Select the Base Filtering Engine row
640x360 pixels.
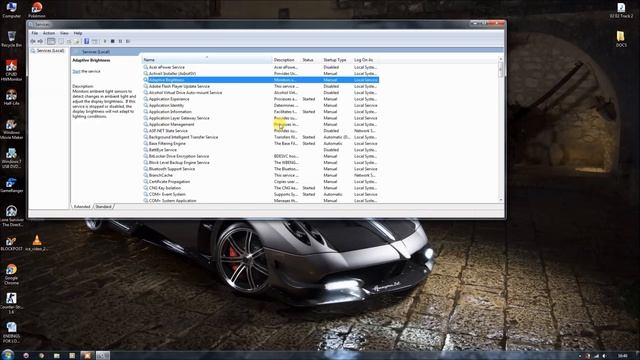[260, 144]
